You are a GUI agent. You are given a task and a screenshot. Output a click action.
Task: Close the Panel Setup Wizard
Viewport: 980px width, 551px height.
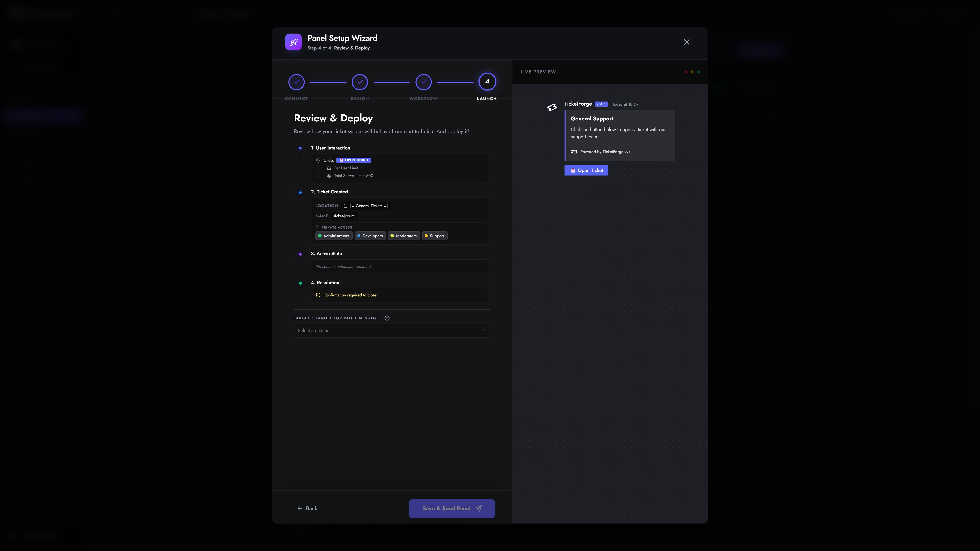(x=686, y=42)
